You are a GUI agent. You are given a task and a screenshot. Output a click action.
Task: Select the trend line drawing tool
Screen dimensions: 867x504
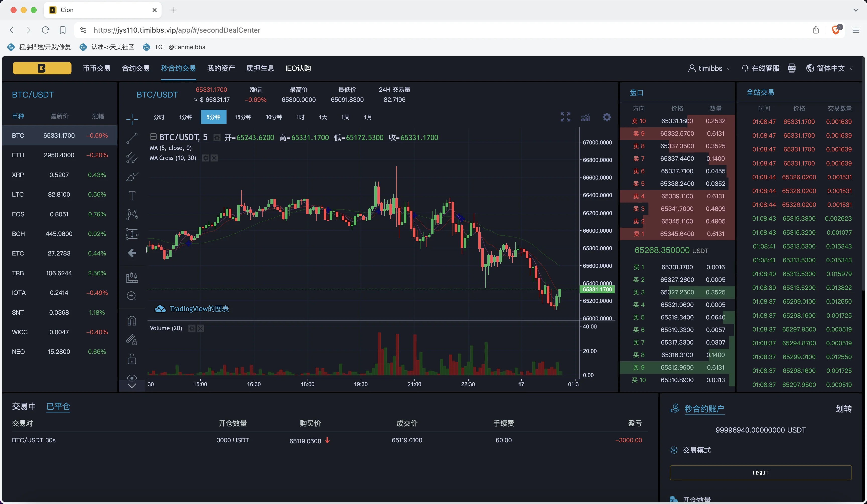point(132,138)
